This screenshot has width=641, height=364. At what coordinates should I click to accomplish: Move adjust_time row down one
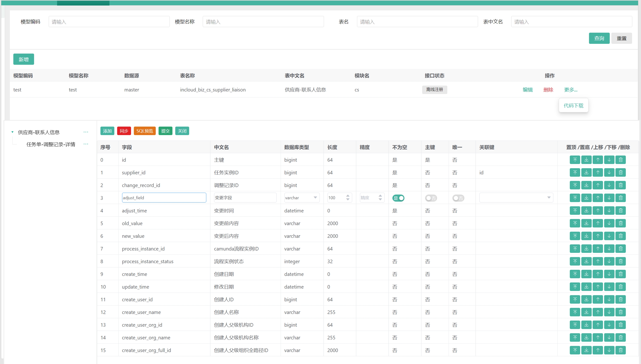coord(609,211)
